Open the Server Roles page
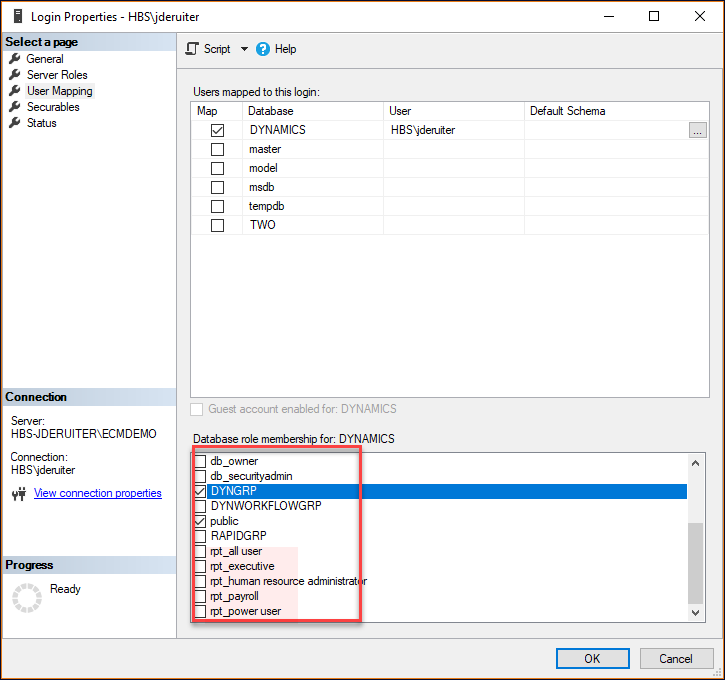 point(57,75)
